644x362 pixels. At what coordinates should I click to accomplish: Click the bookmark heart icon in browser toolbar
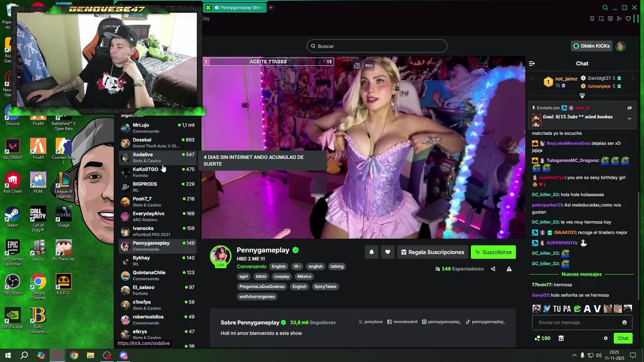(x=628, y=19)
